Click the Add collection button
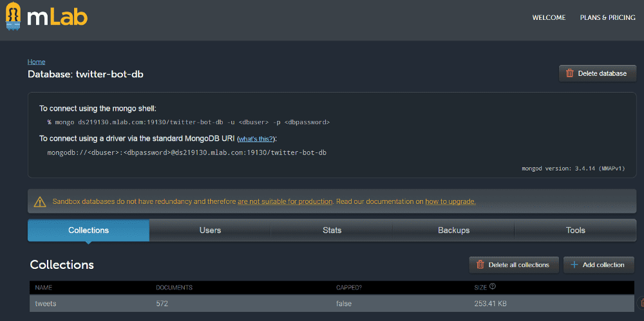644x321 pixels. 599,265
